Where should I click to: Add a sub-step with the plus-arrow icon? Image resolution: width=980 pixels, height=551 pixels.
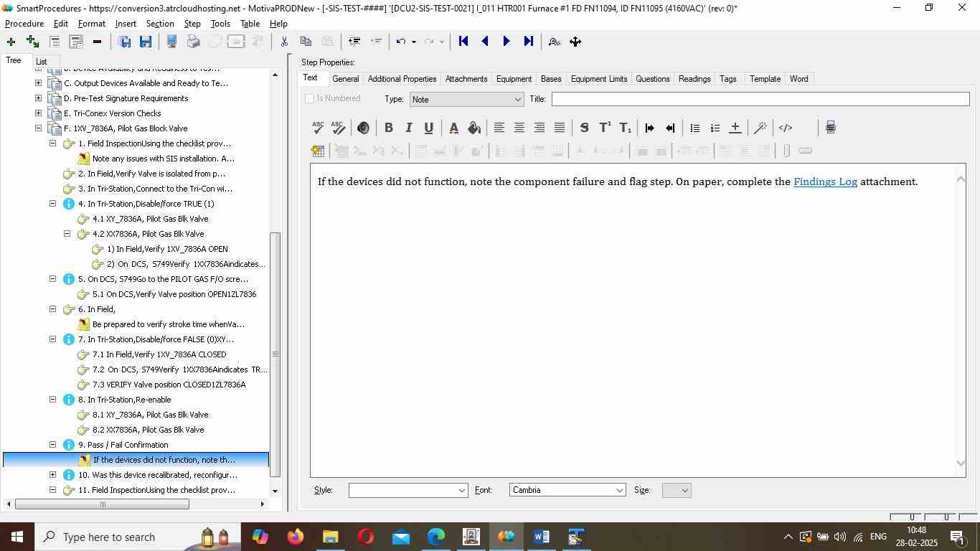click(32, 42)
